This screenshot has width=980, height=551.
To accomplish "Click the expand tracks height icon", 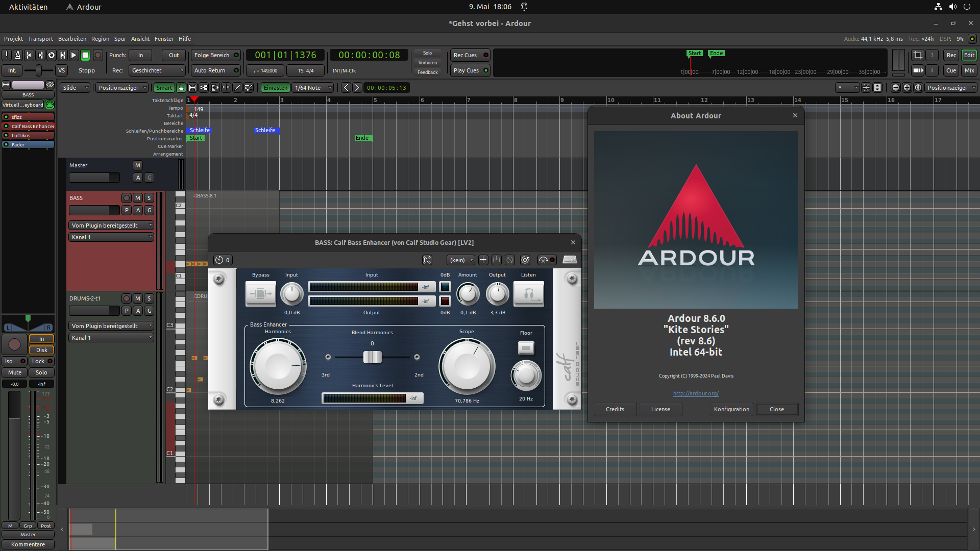I will click(877, 88).
